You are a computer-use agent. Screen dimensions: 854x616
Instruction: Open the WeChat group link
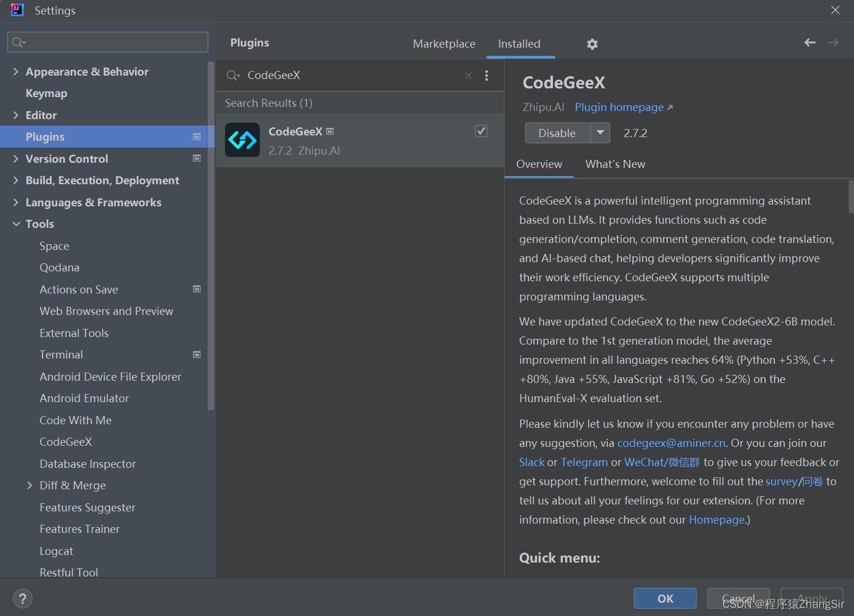click(x=662, y=462)
